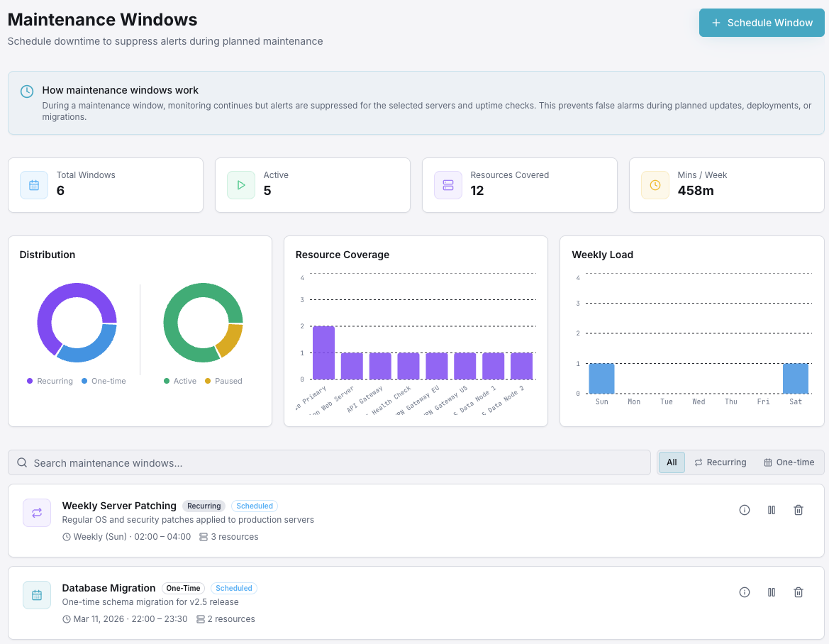
Task: Pause the Weekly Server Patching window
Action: [x=771, y=510]
